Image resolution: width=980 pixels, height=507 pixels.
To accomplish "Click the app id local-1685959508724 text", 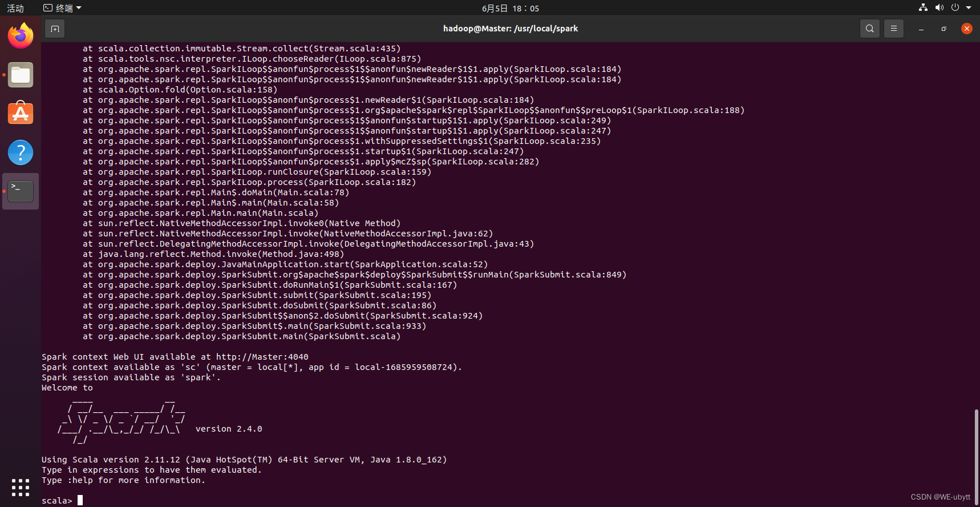I will click(406, 367).
